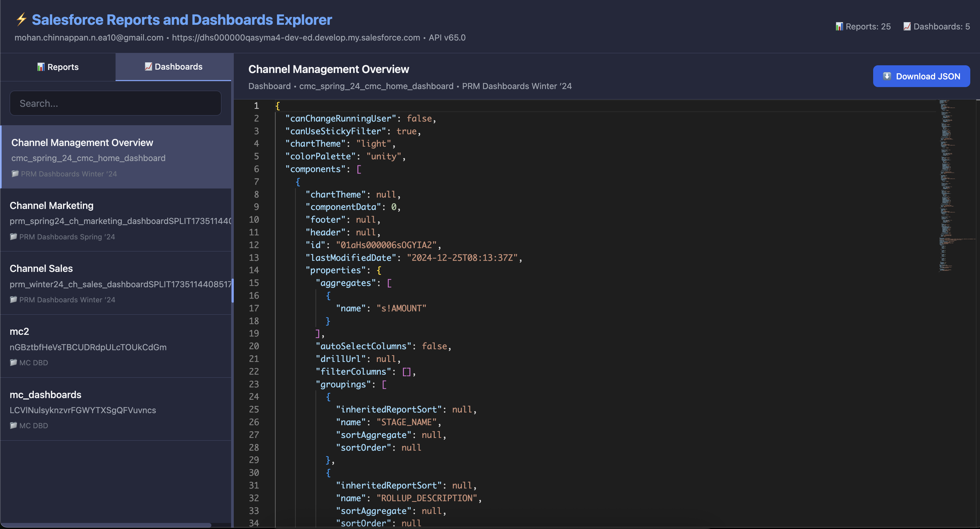Collapse "components" array at line 6
This screenshot has width=980, height=529.
click(x=268, y=169)
